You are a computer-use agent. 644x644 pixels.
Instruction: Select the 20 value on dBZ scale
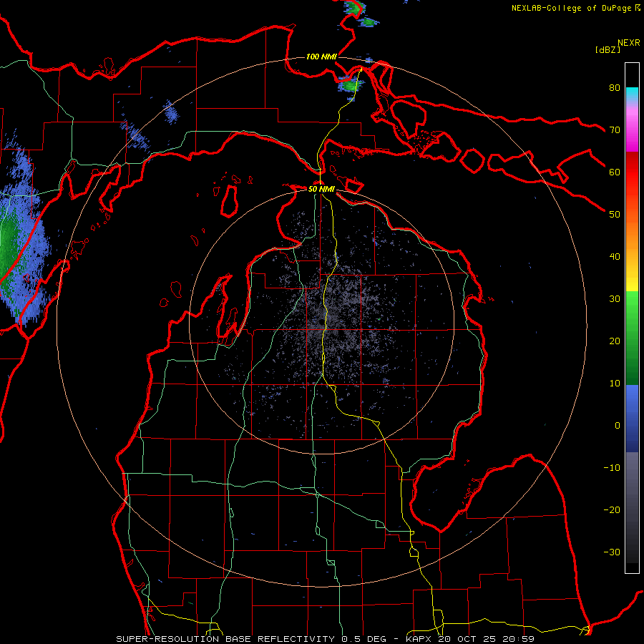(x=615, y=341)
